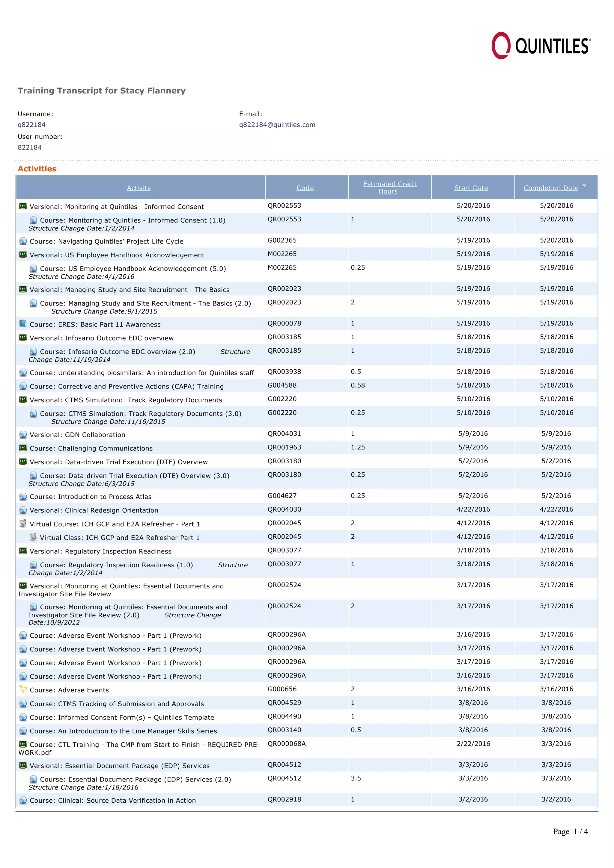Click the q822184@quintiles.com email address

coord(277,125)
